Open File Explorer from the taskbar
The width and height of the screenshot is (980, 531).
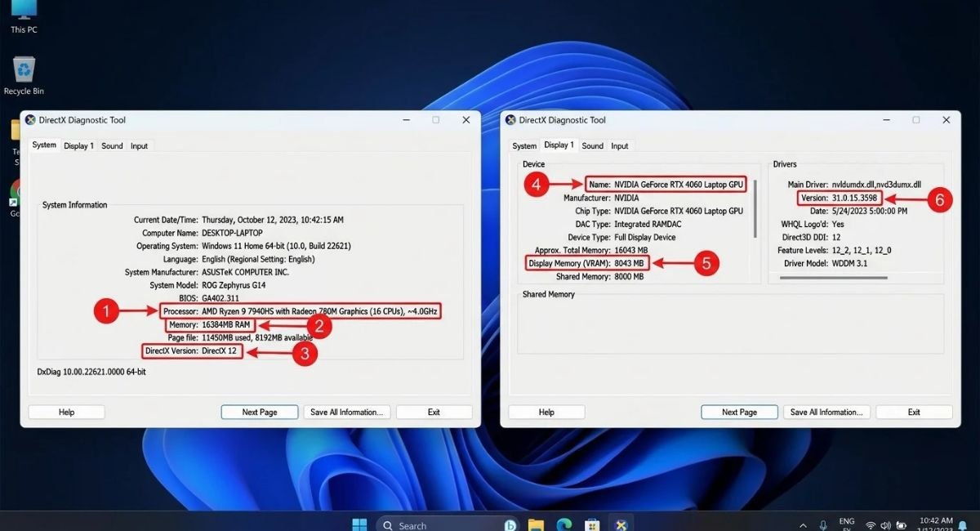click(536, 525)
